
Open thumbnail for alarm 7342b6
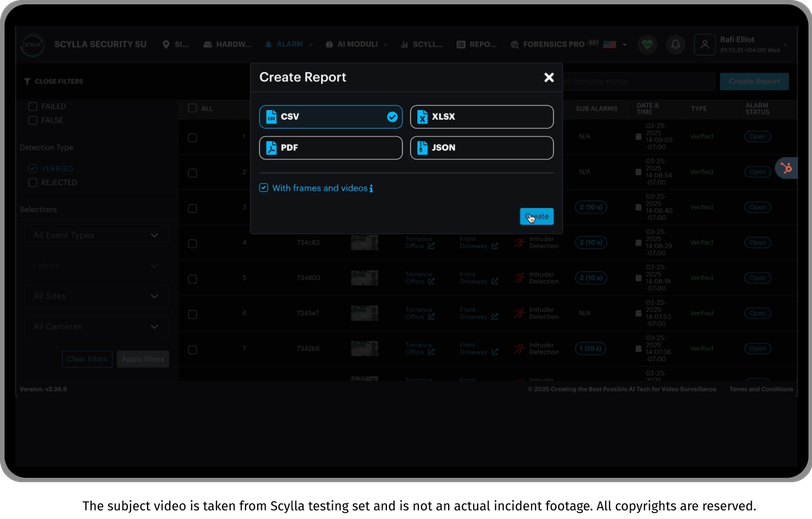(365, 349)
